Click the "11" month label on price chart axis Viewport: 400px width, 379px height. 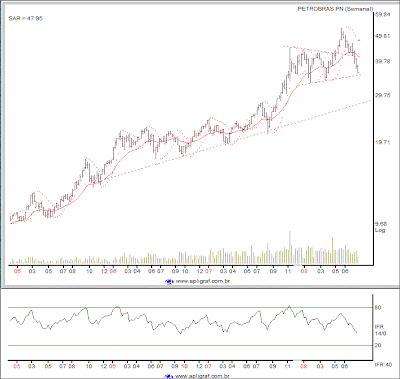288,271
